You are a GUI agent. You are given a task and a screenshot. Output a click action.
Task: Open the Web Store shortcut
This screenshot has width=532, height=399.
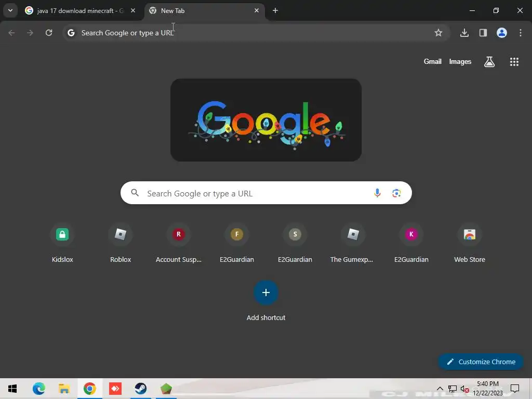470,243
